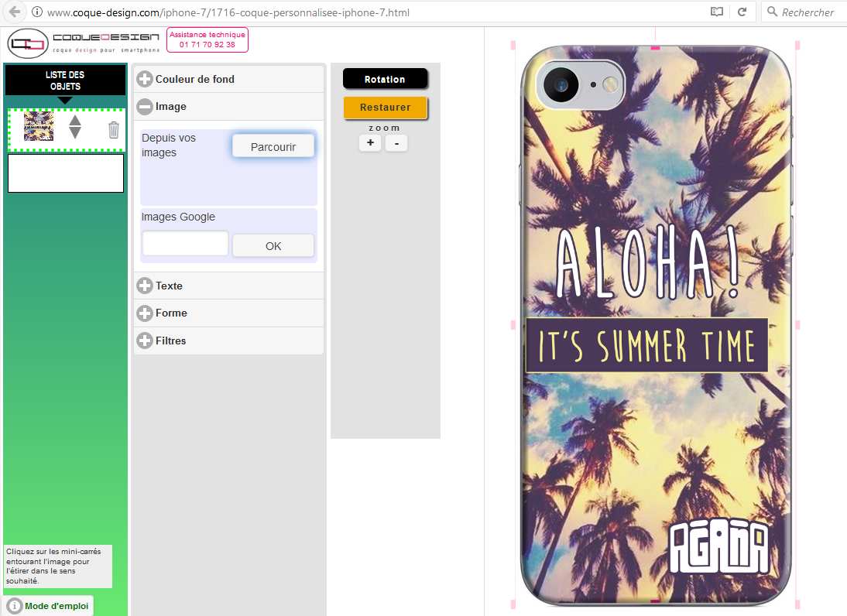Click the Rotation button

(x=385, y=79)
